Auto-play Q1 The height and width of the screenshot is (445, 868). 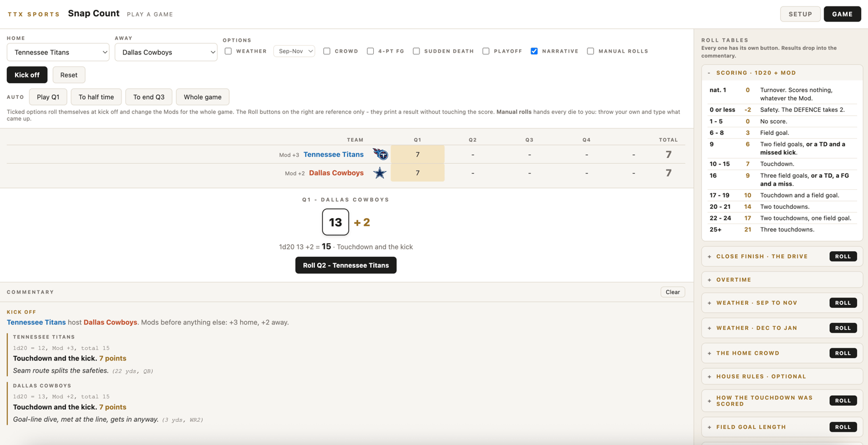click(48, 97)
